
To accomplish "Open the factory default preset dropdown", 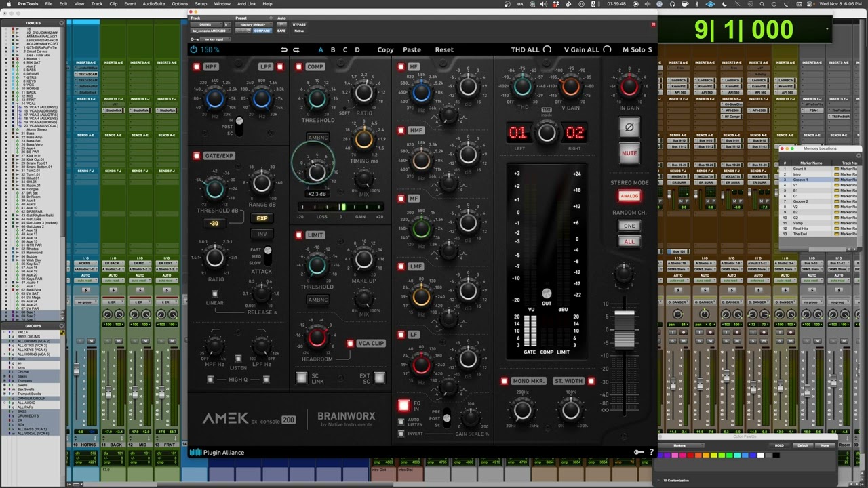I will 252,24.
